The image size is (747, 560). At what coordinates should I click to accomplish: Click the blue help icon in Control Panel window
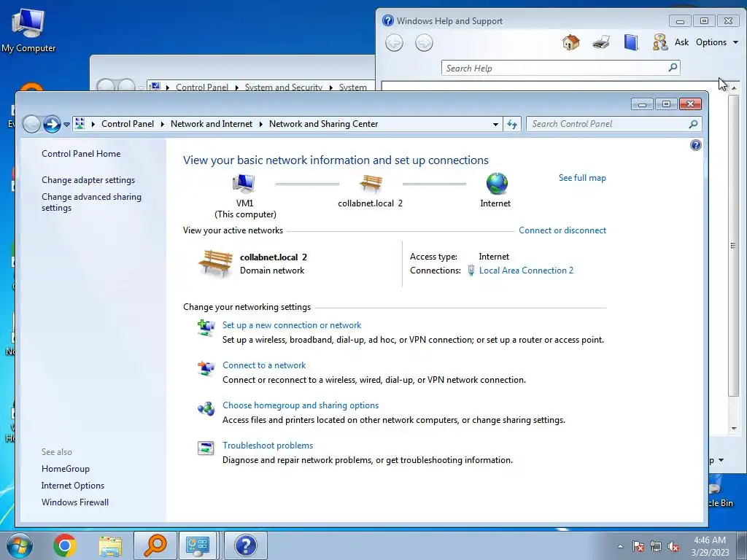coord(695,145)
